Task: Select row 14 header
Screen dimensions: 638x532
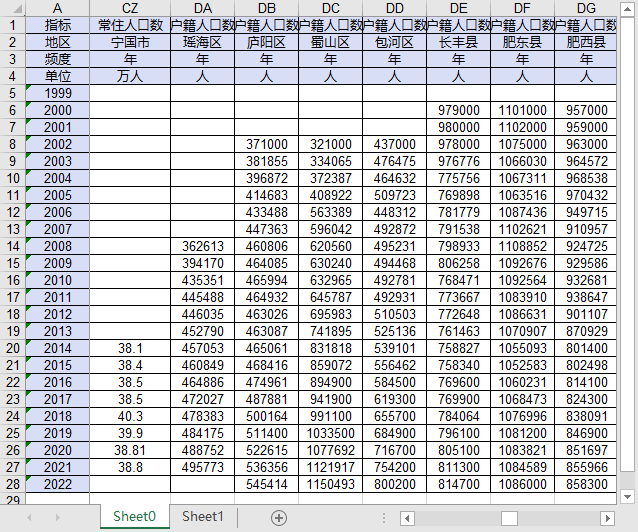Action: pos(13,246)
